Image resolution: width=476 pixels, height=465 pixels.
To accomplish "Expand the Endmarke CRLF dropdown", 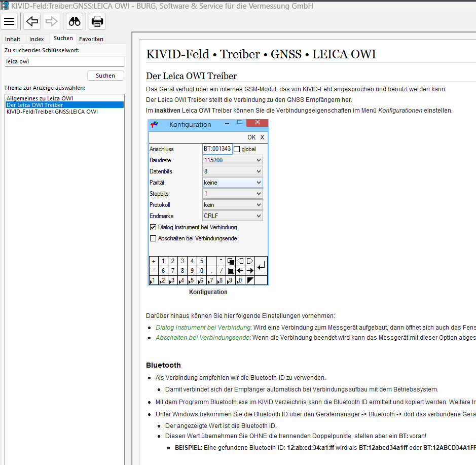I will [x=259, y=216].
